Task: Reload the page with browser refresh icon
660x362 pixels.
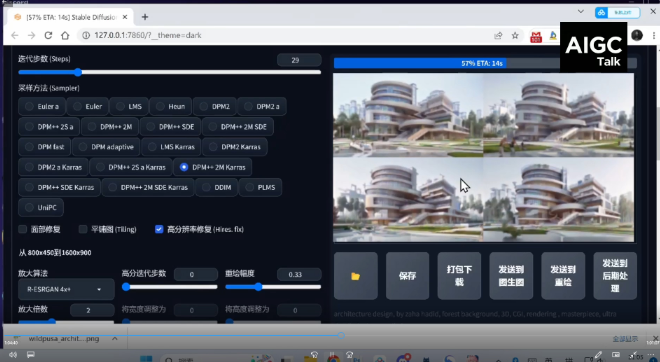Action: pos(48,35)
